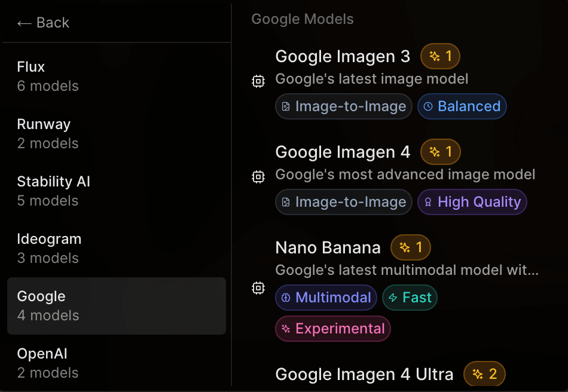The height and width of the screenshot is (392, 568).
Task: Click the clock icon in the Balanced tag
Action: pos(429,106)
